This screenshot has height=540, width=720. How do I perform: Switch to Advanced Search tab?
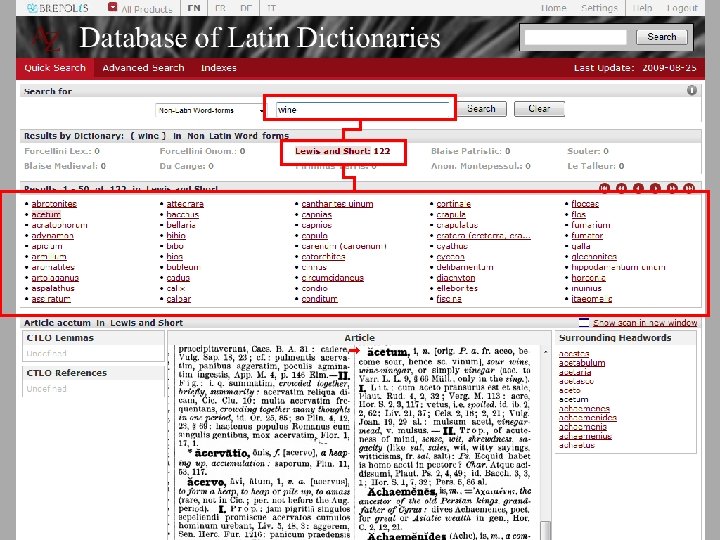[143, 68]
